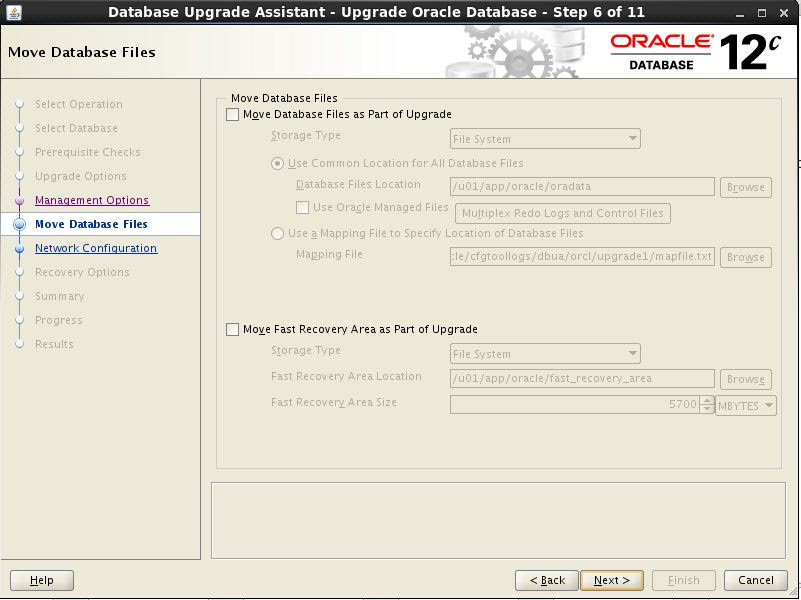The width and height of the screenshot is (801, 600).
Task: Click the Select Operation step
Action: click(x=79, y=104)
